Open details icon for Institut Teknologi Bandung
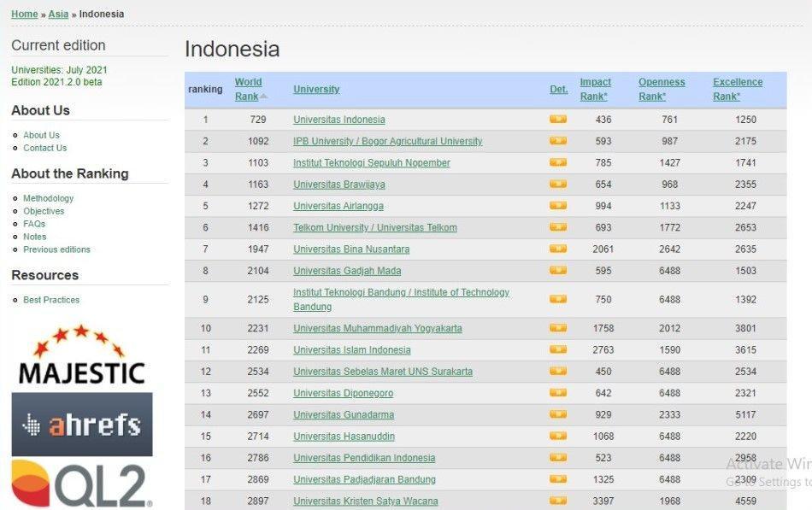Viewport: 812px width, 510px height. pos(558,299)
